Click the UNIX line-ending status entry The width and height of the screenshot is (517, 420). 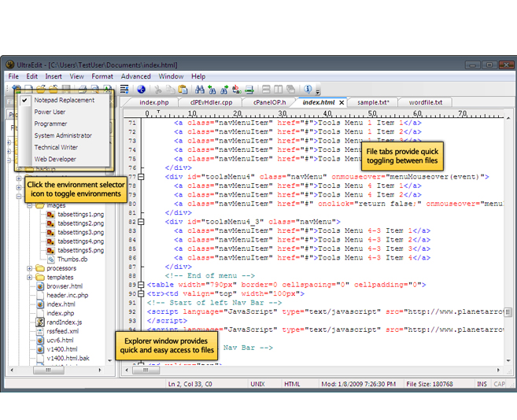pos(257,384)
